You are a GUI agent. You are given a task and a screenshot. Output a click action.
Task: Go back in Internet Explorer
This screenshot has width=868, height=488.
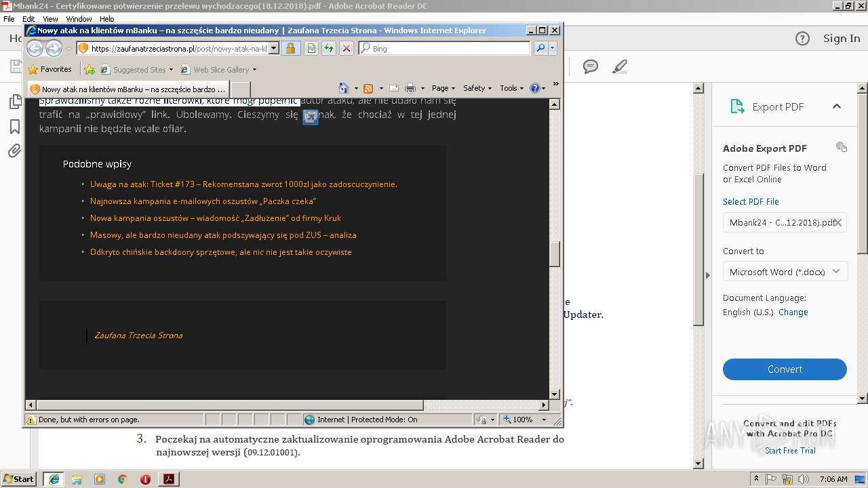(35, 48)
